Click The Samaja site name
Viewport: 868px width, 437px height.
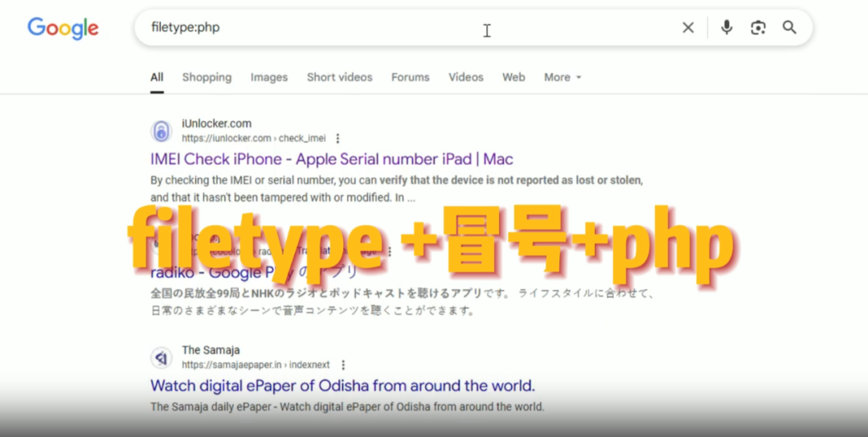pyautogui.click(x=211, y=350)
